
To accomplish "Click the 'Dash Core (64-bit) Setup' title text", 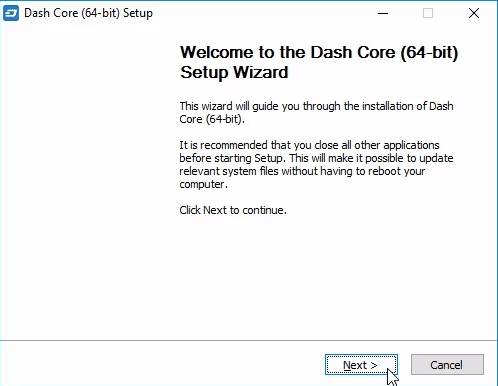I will [88, 13].
